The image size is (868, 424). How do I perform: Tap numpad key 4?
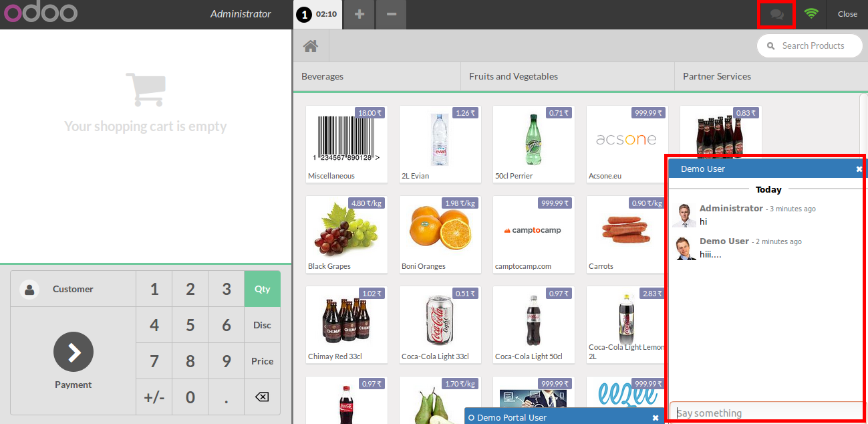[154, 325]
